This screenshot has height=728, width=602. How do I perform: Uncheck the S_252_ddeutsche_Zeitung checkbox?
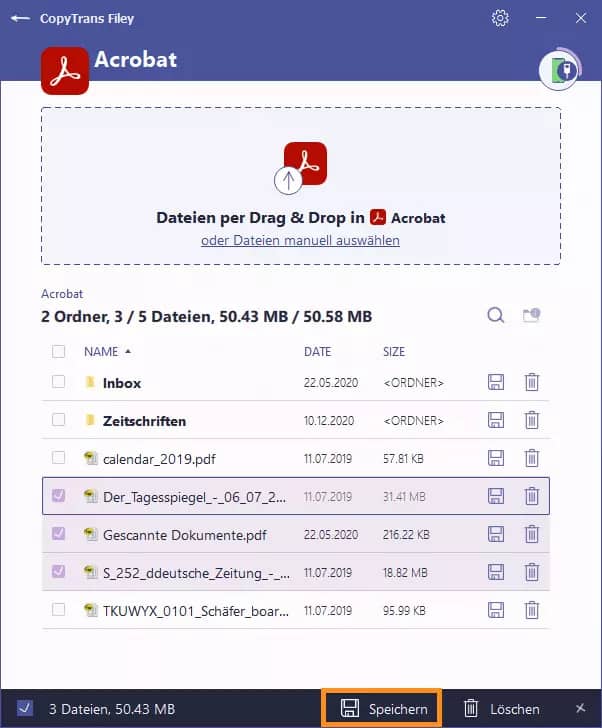coord(58,571)
